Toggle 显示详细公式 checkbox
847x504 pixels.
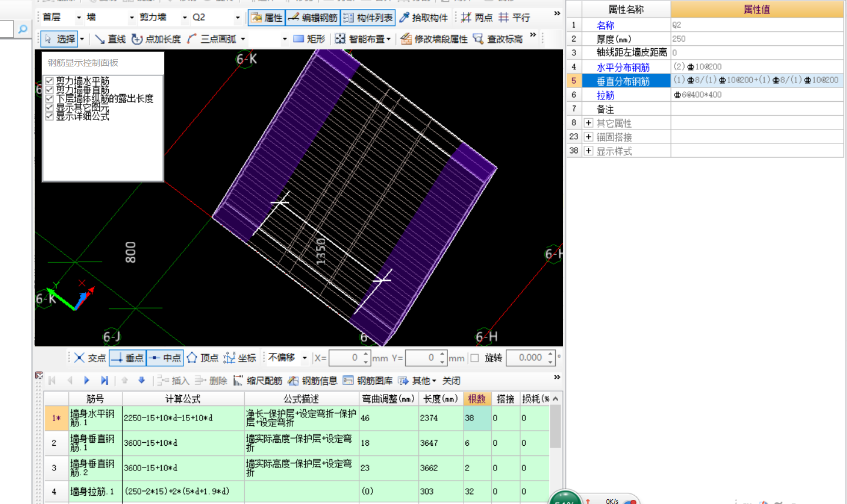(49, 116)
